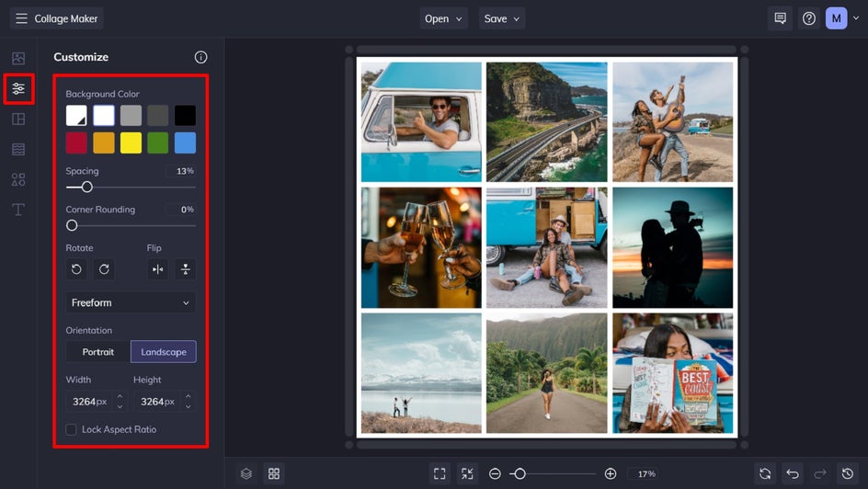The width and height of the screenshot is (868, 489).
Task: Click the Spacing 13% value field
Action: click(x=181, y=171)
